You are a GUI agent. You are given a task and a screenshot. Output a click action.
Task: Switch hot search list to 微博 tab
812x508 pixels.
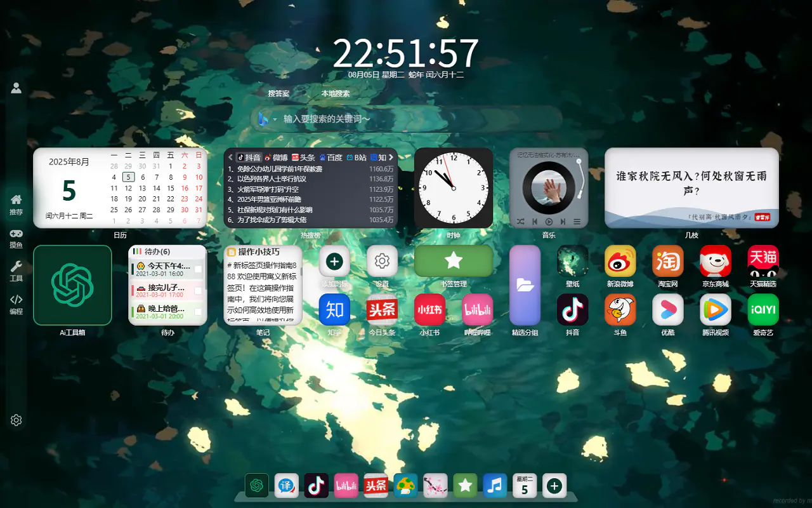click(276, 157)
